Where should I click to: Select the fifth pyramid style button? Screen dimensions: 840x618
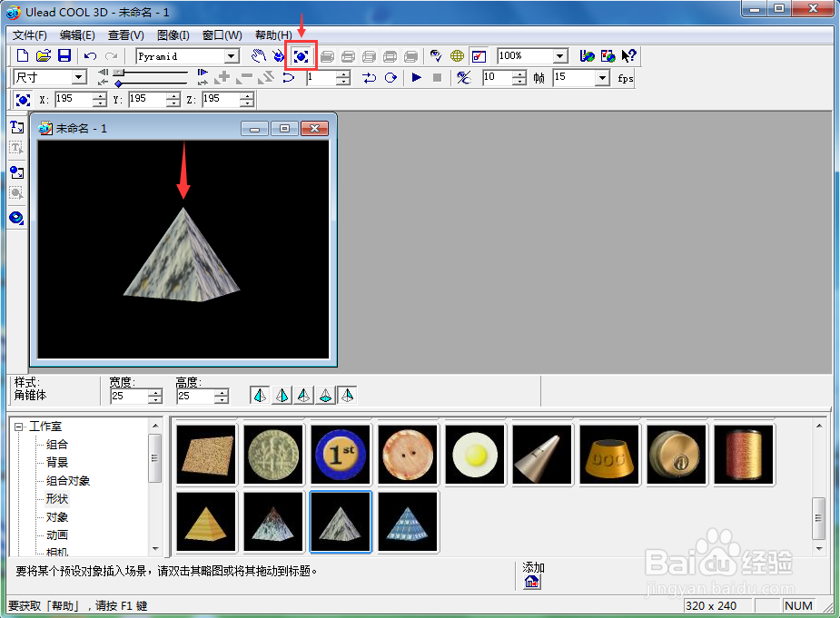point(347,396)
